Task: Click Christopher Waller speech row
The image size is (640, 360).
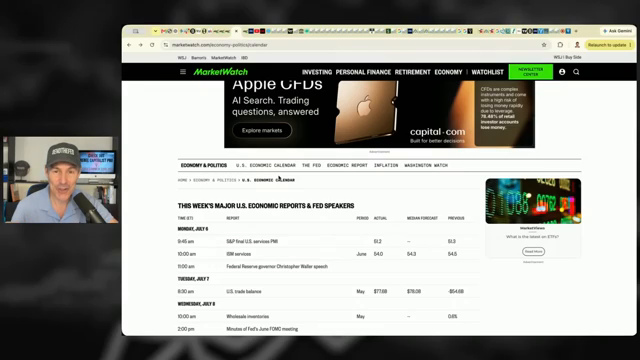Action: point(329,267)
